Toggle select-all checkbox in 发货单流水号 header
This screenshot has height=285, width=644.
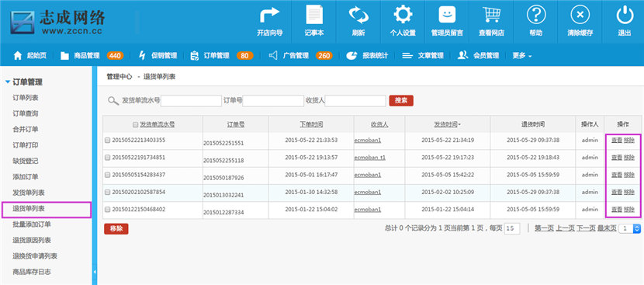[x=135, y=124]
